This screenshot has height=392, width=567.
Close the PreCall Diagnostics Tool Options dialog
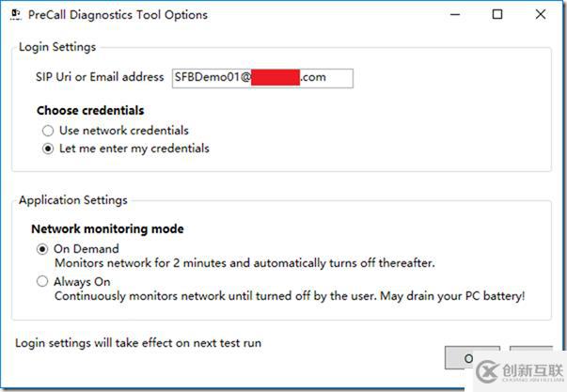(x=541, y=14)
